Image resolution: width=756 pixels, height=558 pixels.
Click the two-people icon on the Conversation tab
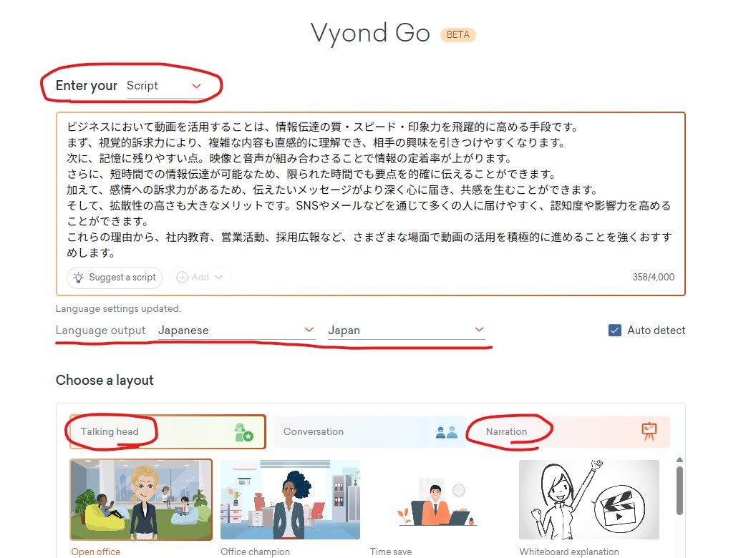[x=447, y=431]
